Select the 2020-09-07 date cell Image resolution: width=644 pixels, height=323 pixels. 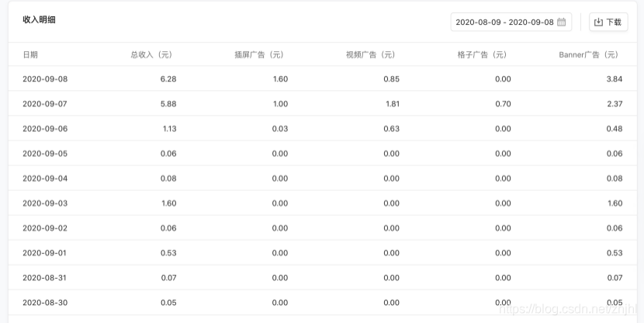[x=45, y=104]
